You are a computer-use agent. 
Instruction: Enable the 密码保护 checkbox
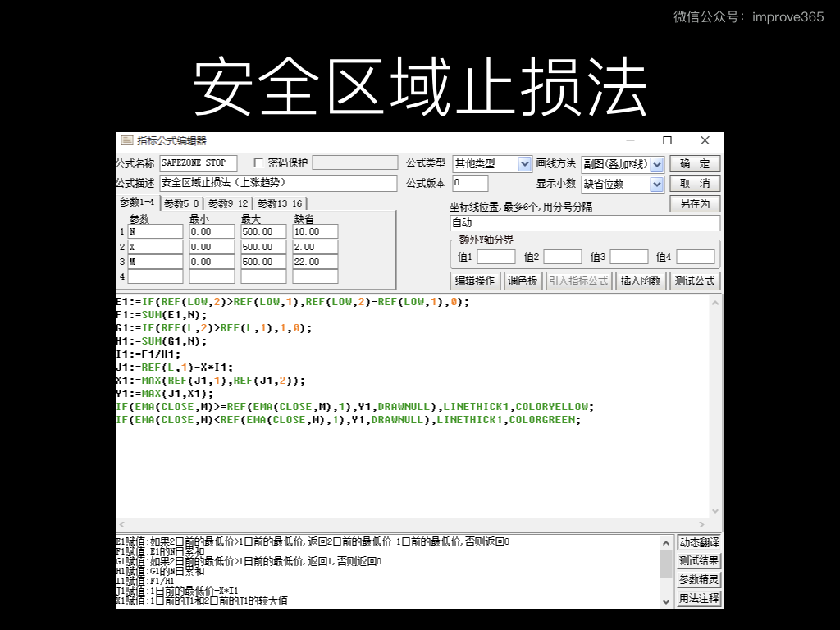pos(259,163)
